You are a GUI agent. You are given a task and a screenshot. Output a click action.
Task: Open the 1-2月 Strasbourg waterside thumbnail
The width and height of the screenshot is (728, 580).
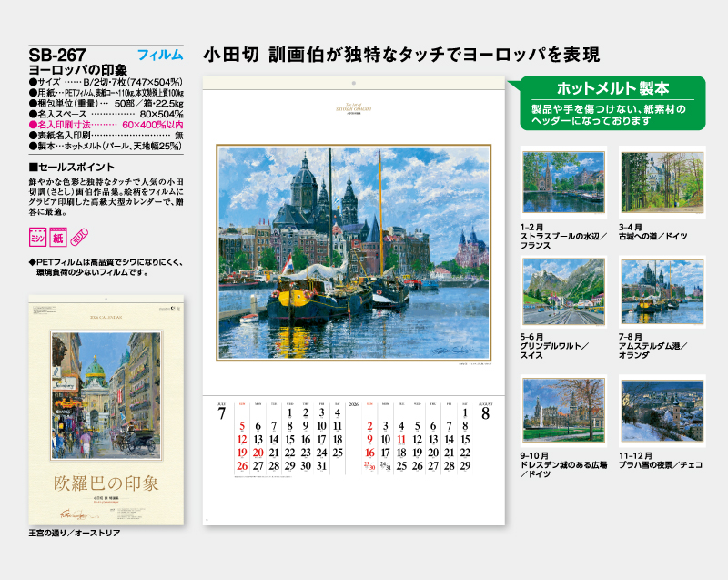[563, 182]
